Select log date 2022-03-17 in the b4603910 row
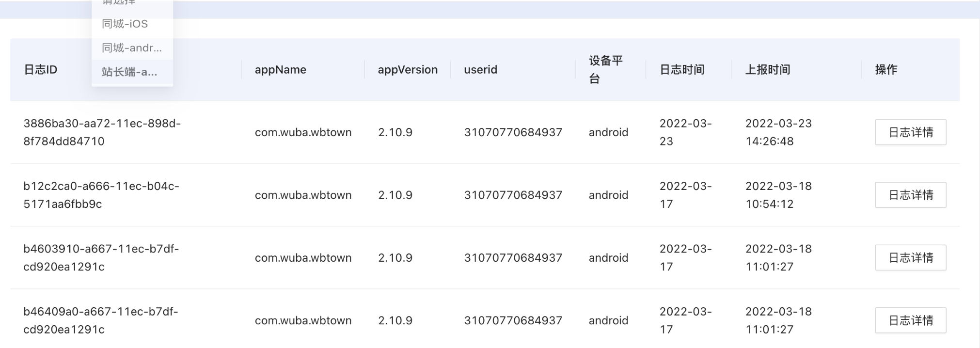980x348 pixels. point(686,258)
